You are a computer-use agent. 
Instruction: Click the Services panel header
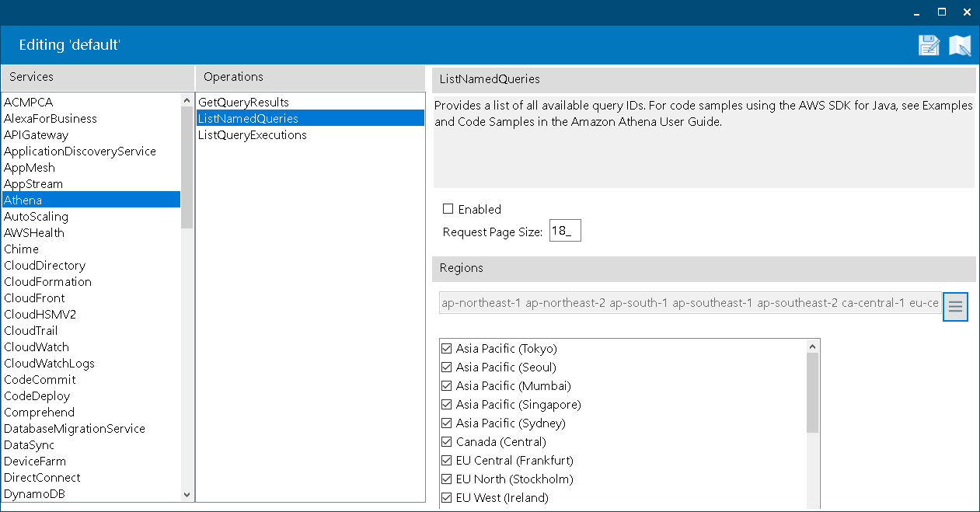click(97, 77)
